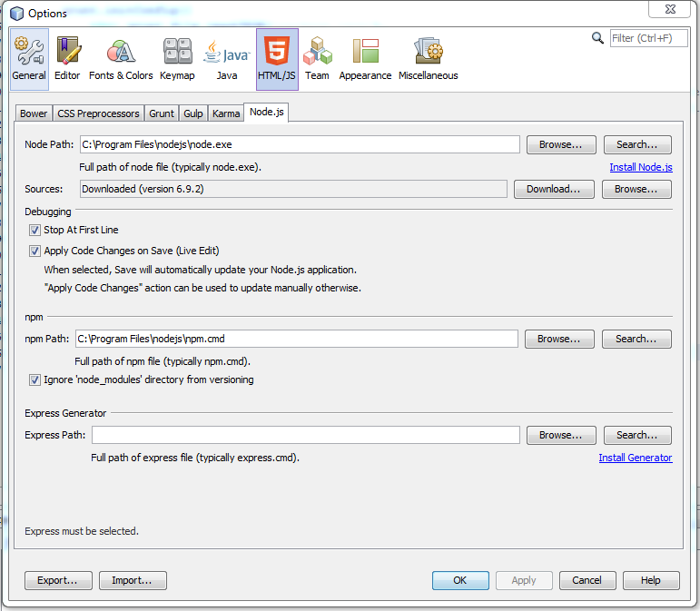Confirm with the OK button
This screenshot has width=700, height=611.
[x=460, y=581]
